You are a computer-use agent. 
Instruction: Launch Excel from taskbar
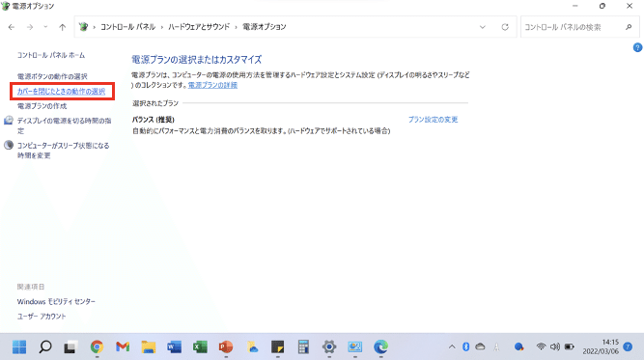200,346
